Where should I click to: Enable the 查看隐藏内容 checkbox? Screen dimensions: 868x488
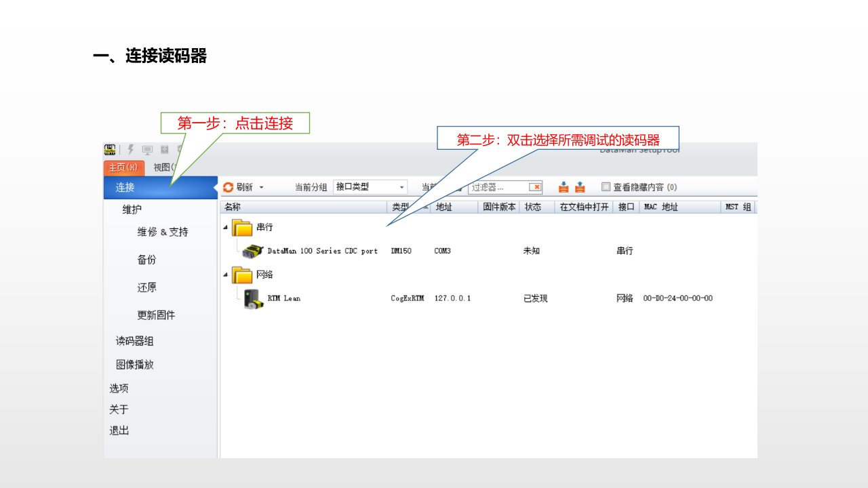coord(606,187)
